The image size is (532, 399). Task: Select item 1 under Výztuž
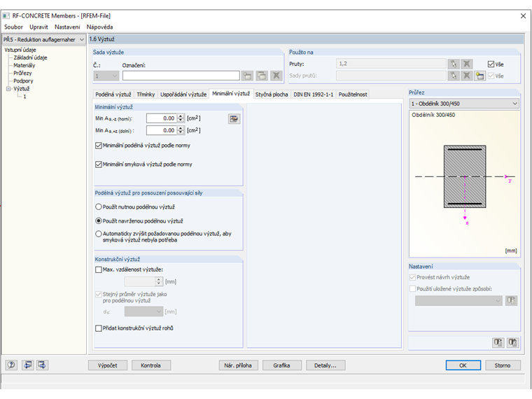click(24, 97)
